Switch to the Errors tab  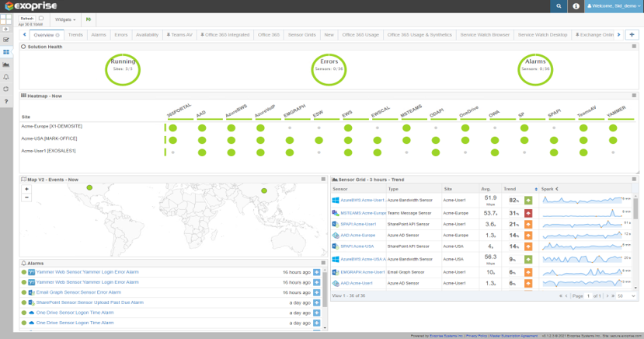pyautogui.click(x=120, y=35)
